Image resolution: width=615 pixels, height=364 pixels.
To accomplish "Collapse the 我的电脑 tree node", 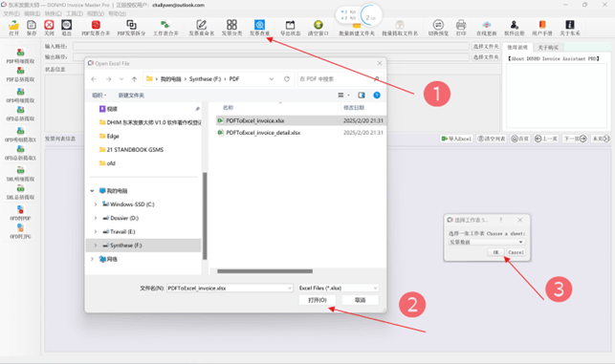I will point(92,191).
